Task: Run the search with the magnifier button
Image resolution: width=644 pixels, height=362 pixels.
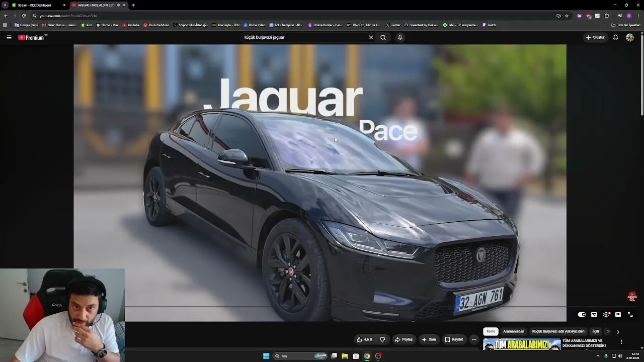Action: pos(383,37)
